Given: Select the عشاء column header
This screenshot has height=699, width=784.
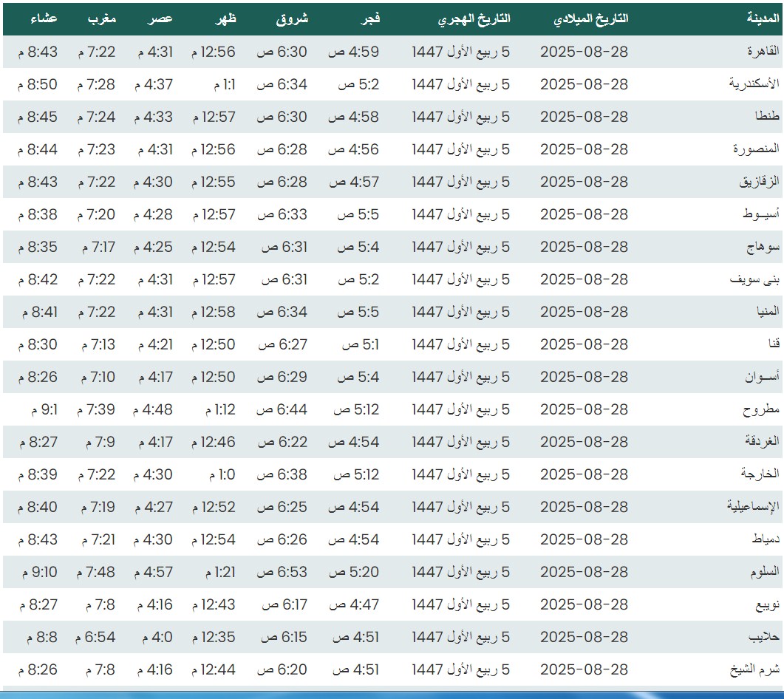Looking at the screenshot, I should [44, 19].
